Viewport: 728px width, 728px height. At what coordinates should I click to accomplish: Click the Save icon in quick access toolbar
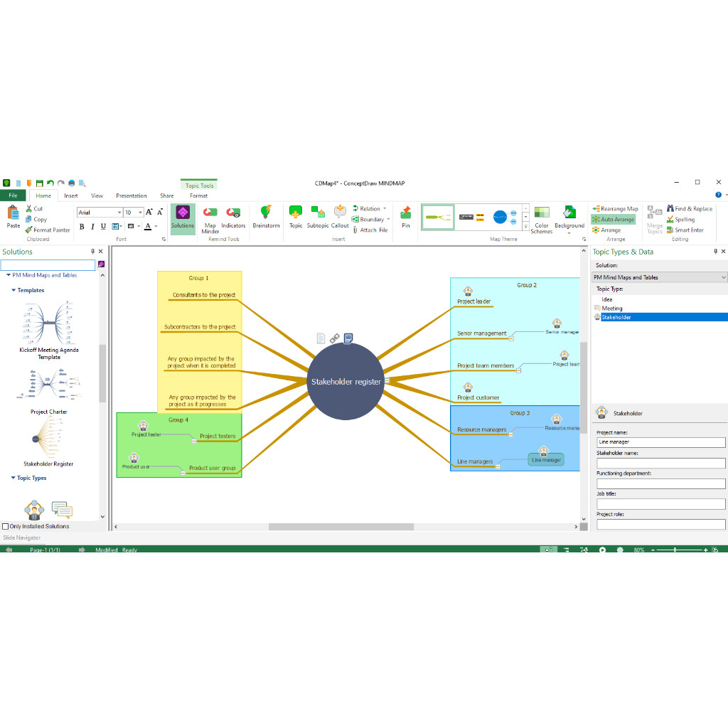[x=40, y=183]
